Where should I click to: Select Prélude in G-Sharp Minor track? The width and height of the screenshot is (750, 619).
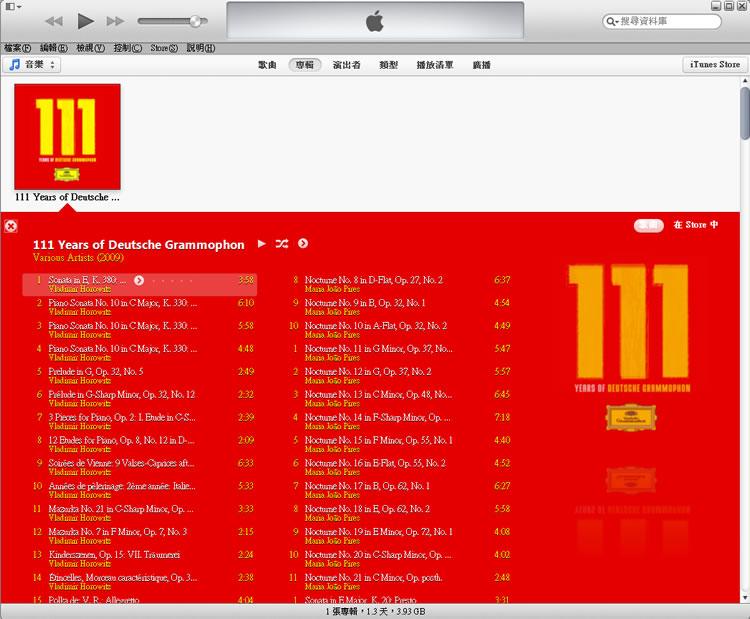(x=140, y=398)
